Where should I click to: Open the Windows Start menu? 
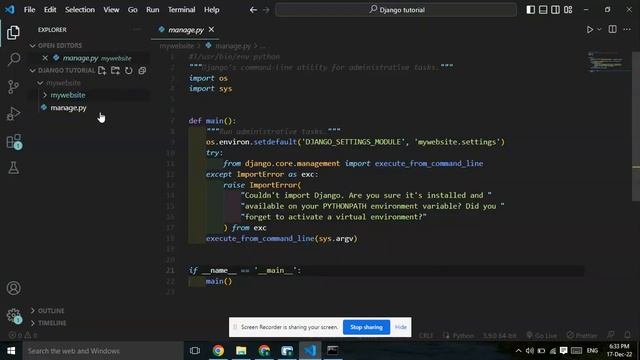[11, 351]
